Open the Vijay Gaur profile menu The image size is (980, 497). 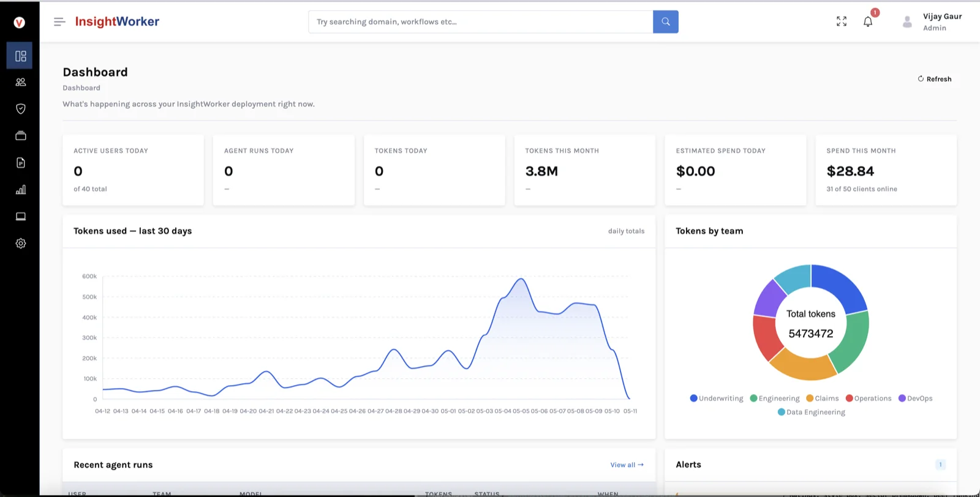[942, 22]
